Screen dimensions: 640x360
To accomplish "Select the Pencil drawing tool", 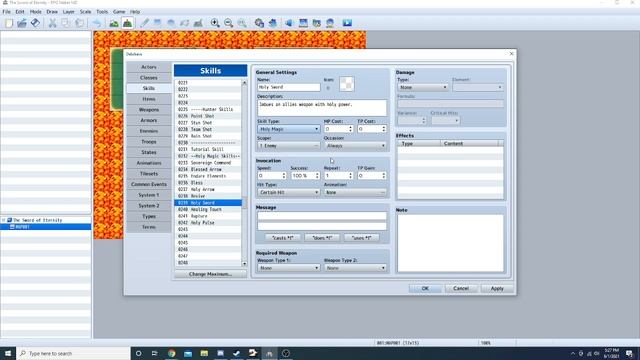I will click(x=144, y=23).
